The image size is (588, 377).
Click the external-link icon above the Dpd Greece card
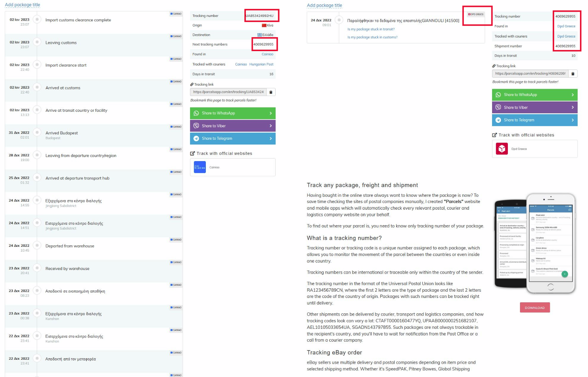point(494,135)
